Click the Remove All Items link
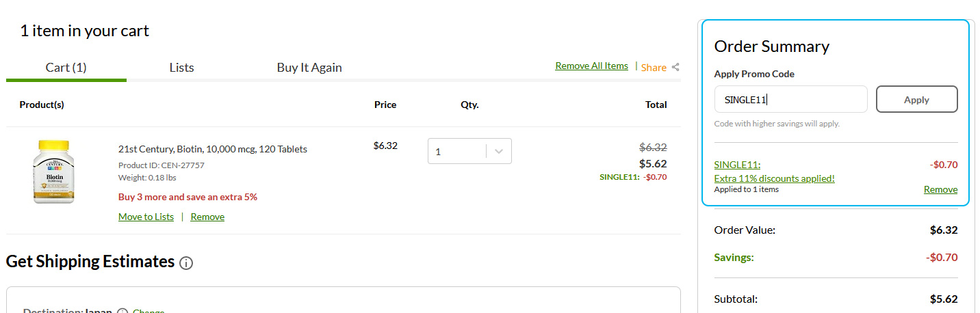Image resolution: width=980 pixels, height=313 pixels. click(x=591, y=66)
